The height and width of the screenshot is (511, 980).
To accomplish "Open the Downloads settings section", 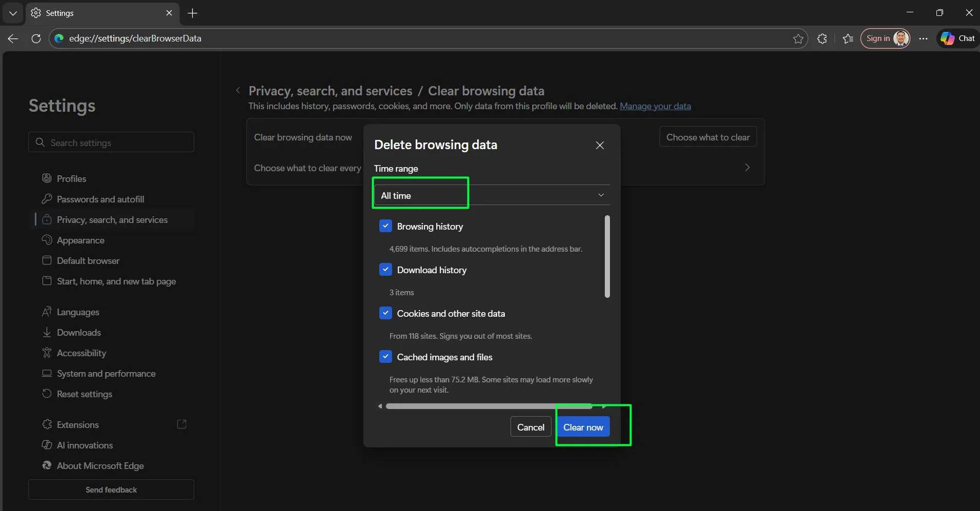I will click(78, 333).
